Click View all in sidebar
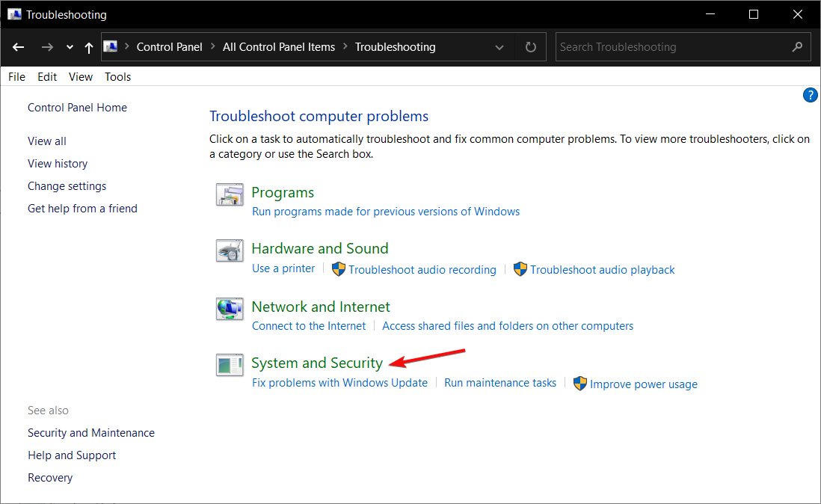Viewport: 821px width, 504px height. [47, 141]
